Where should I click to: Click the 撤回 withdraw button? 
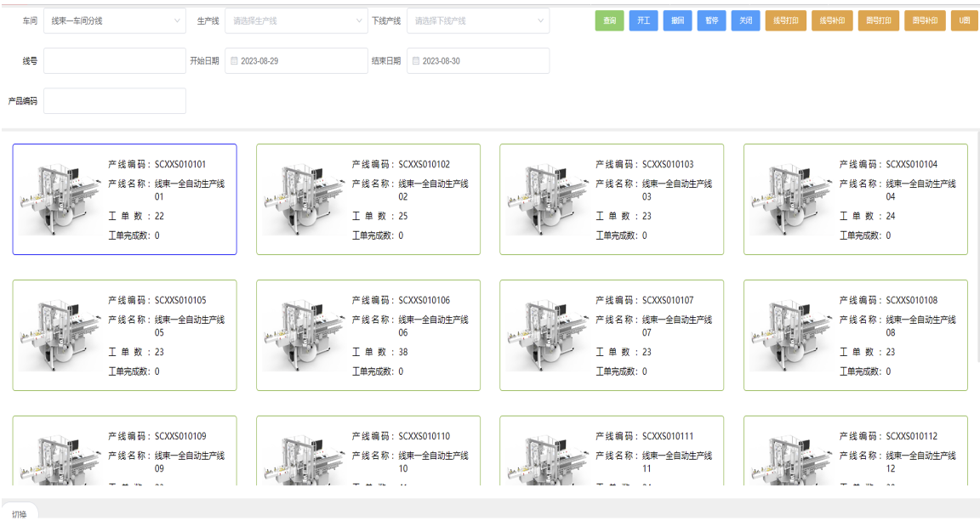[x=677, y=20]
